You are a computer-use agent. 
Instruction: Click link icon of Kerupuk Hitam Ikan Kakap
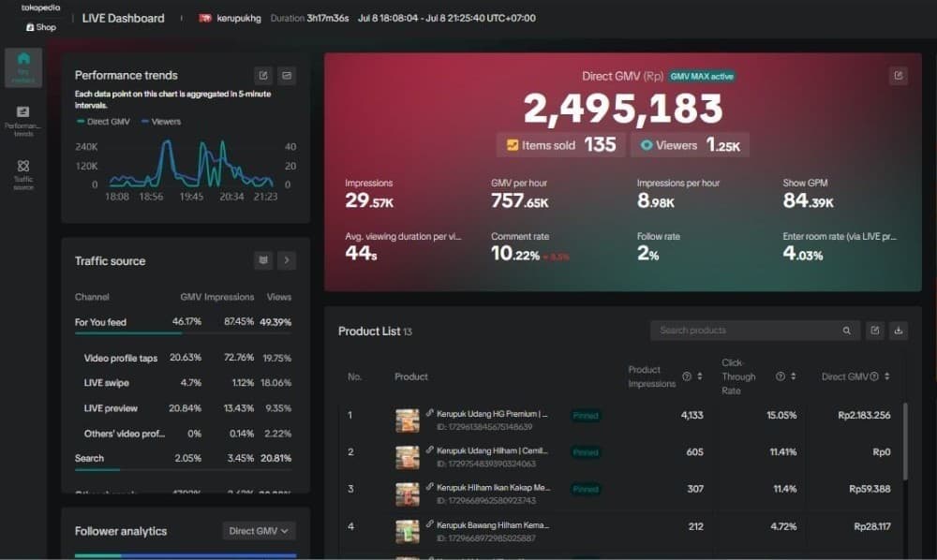click(430, 487)
